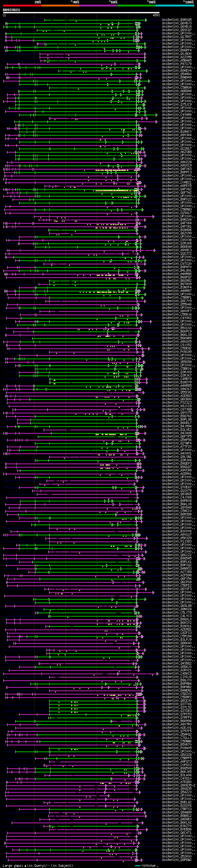Open hit UniRef100_B9MXQ5
The height and width of the screenshot is (868, 197).
click(x=177, y=20)
